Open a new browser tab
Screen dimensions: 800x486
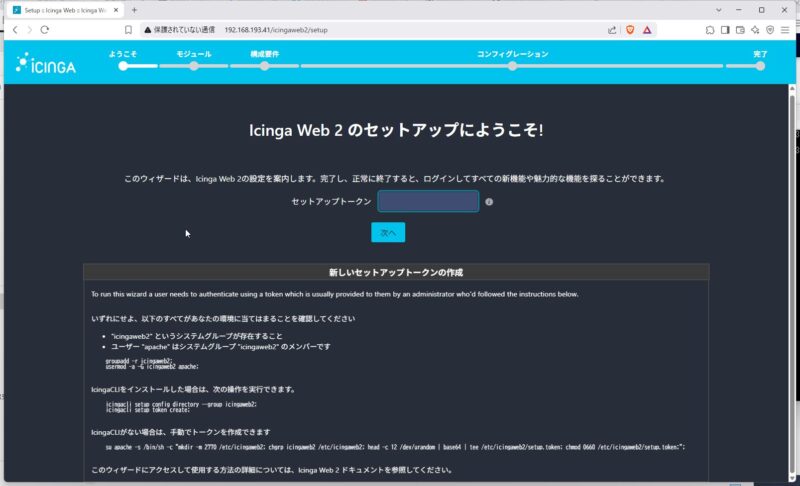(134, 10)
